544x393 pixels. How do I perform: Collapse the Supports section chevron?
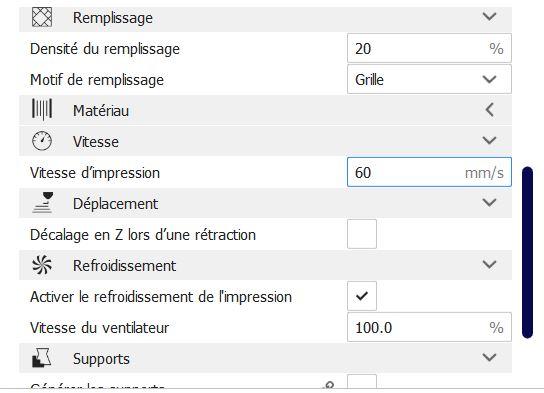(489, 357)
